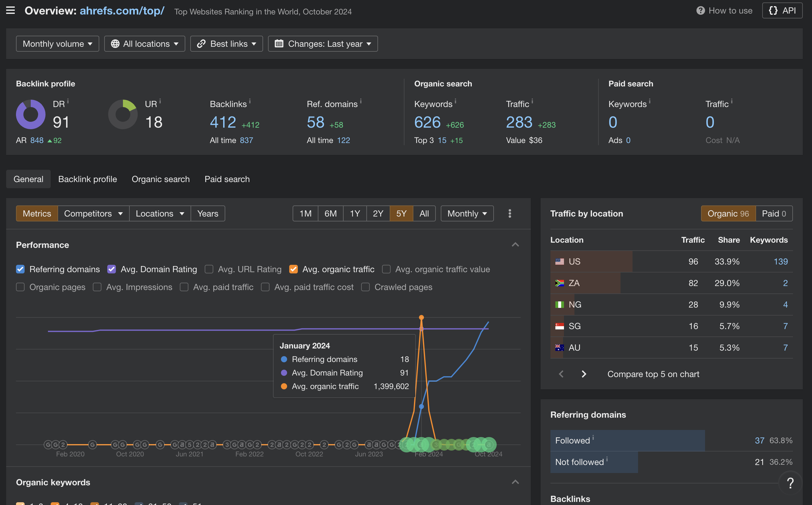This screenshot has height=505, width=812.
Task: Click the DR donut chart
Action: (31, 114)
